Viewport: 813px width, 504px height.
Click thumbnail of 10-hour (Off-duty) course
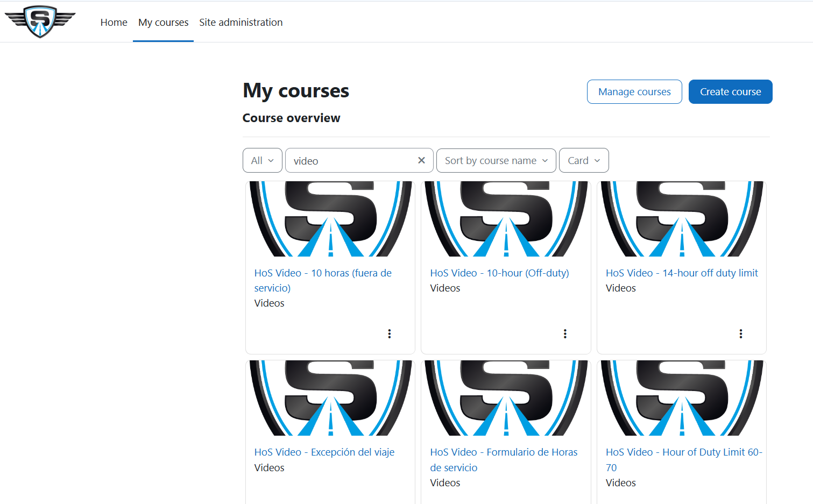506,219
